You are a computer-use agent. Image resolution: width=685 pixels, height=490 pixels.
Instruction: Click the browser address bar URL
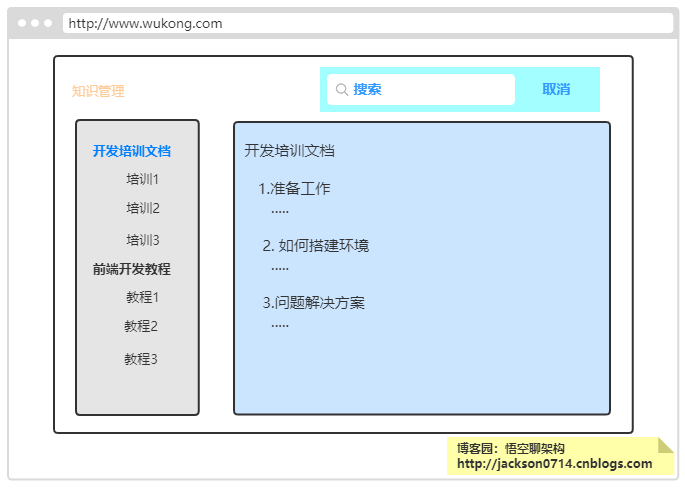[368, 23]
